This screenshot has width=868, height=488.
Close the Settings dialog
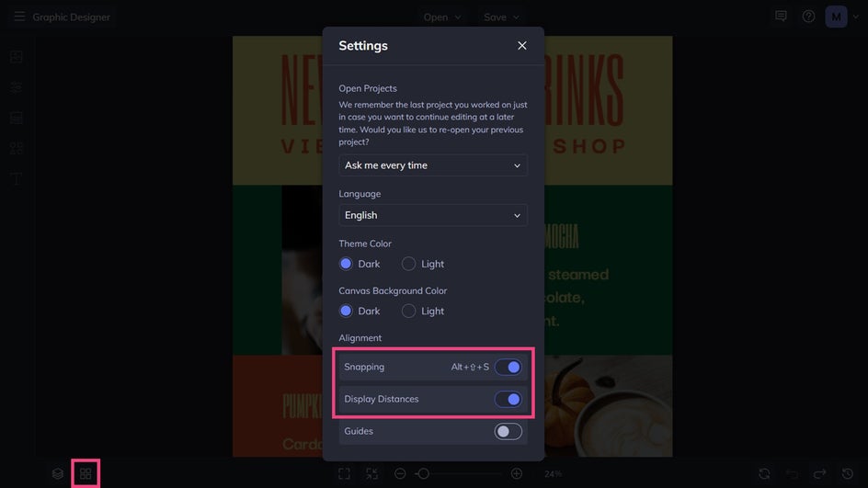(522, 45)
